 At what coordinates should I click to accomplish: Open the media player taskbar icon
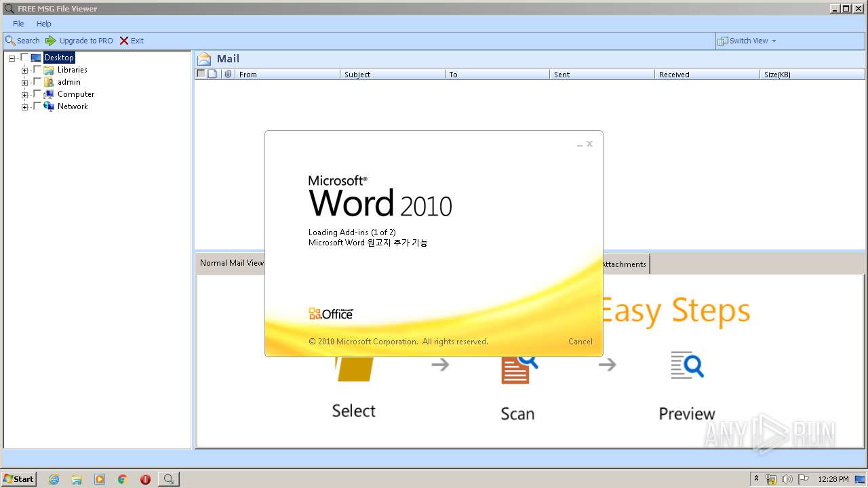pos(100,479)
